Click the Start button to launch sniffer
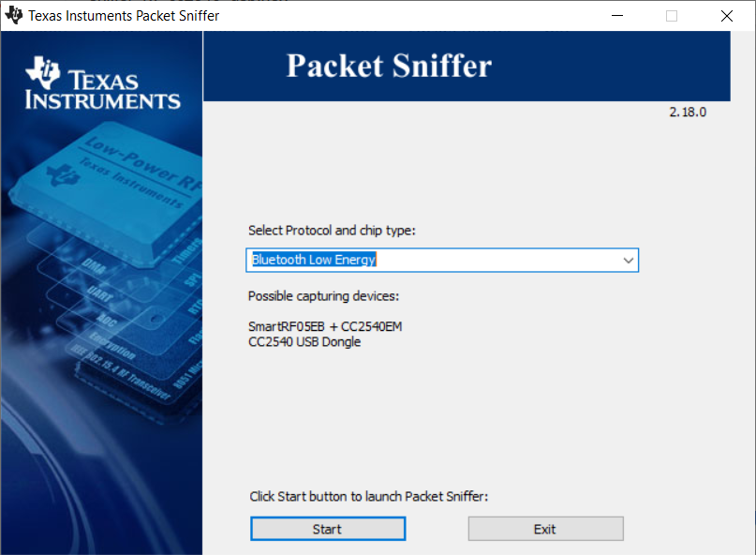The width and height of the screenshot is (756, 555). [328, 529]
